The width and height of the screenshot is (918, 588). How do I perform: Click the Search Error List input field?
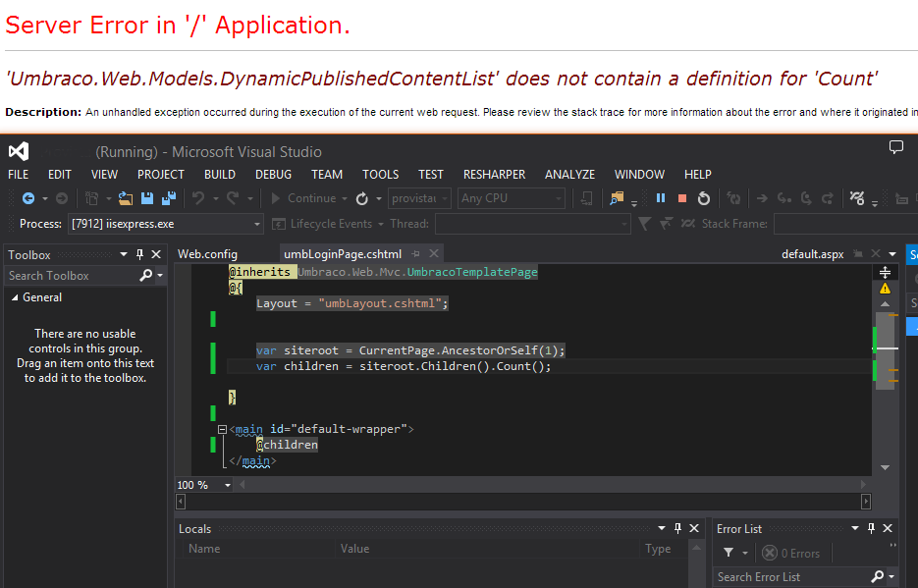pyautogui.click(x=792, y=577)
